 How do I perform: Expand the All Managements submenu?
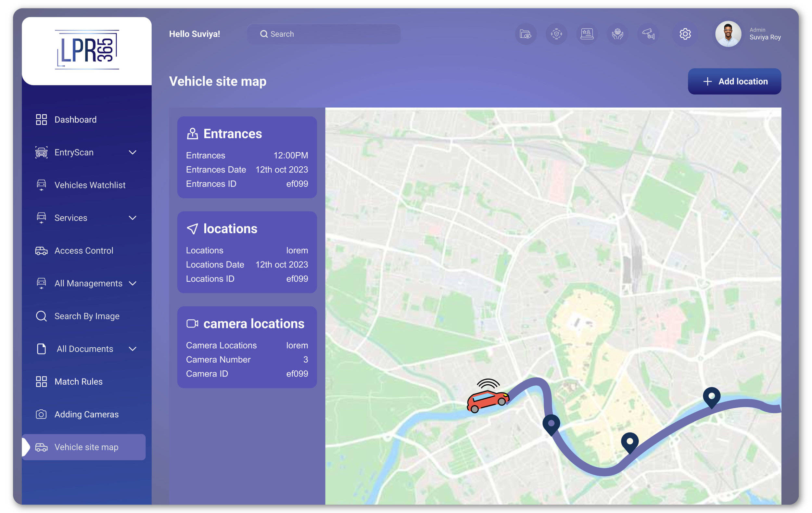click(133, 283)
